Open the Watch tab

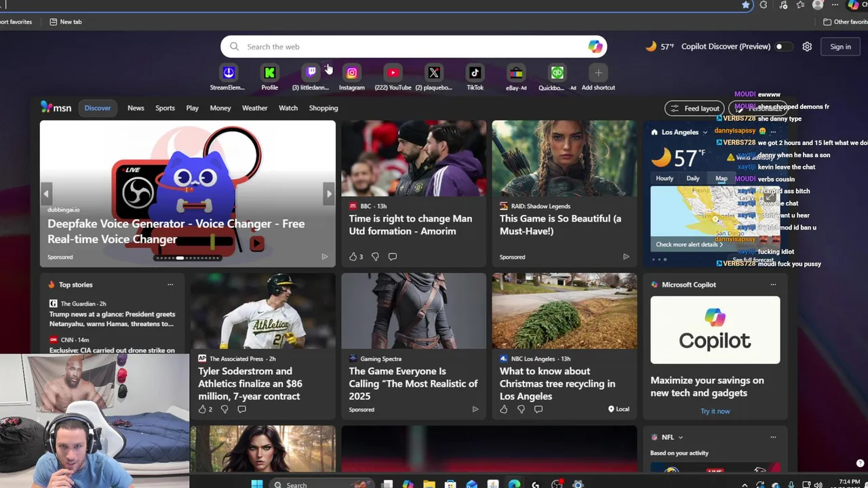(x=288, y=108)
